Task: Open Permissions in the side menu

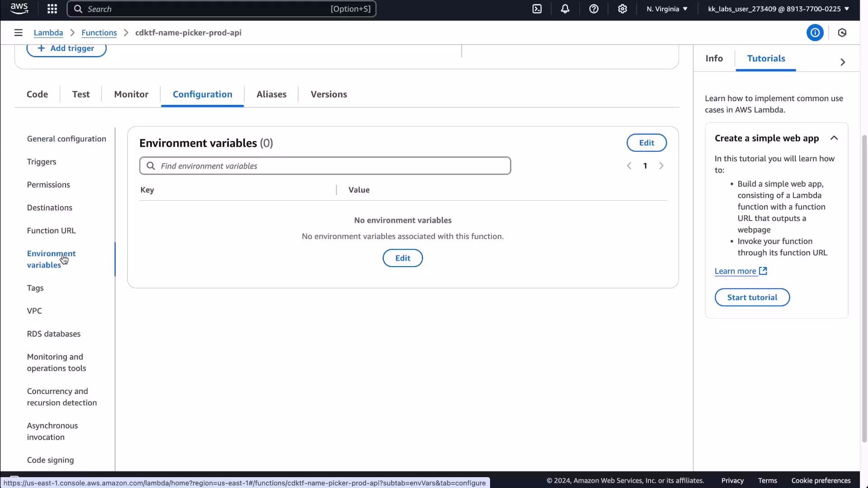Action: tap(48, 185)
